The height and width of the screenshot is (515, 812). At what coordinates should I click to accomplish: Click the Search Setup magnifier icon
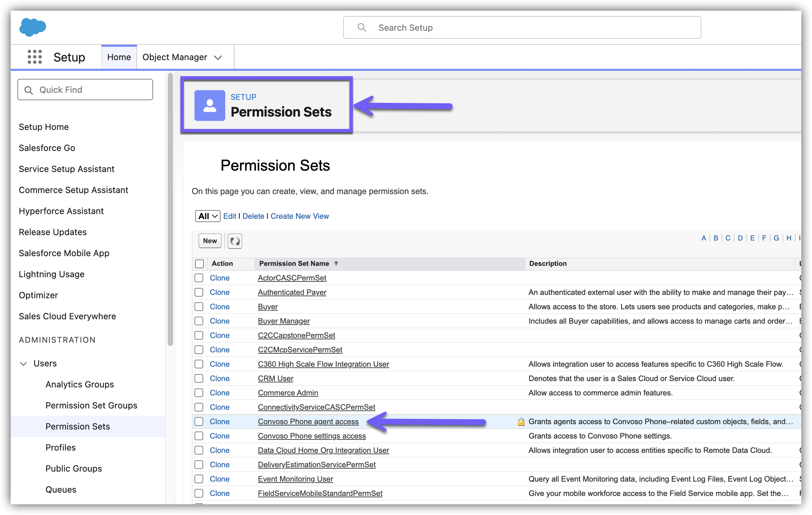[x=362, y=28]
